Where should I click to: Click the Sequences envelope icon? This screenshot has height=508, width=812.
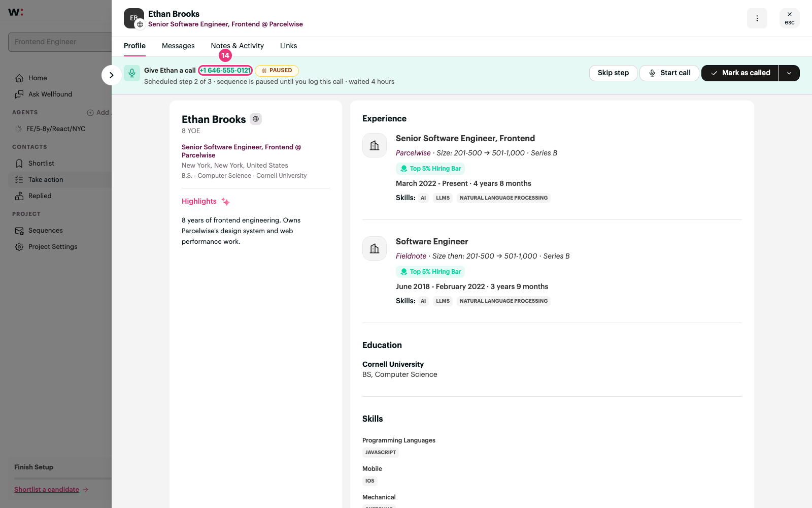19,231
